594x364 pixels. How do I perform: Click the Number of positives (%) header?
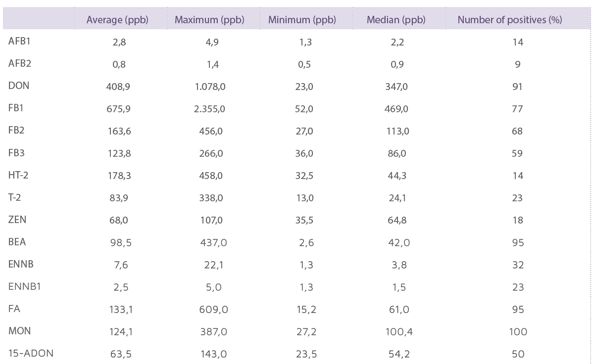(x=509, y=20)
